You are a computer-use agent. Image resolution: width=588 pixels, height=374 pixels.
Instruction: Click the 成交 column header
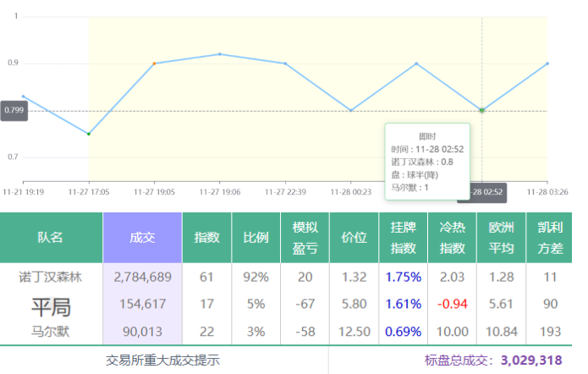tap(142, 238)
